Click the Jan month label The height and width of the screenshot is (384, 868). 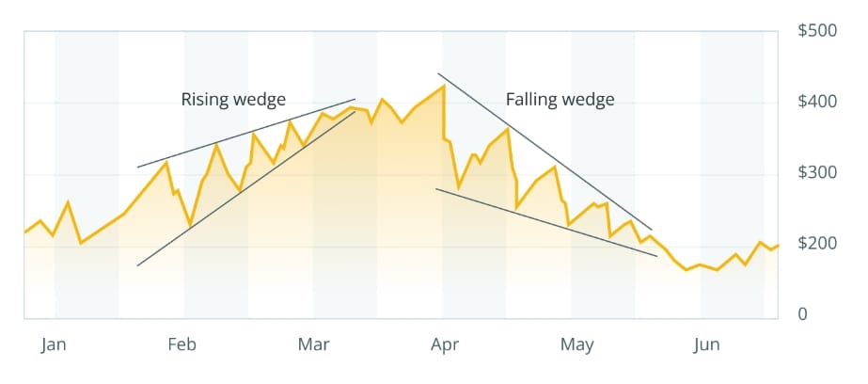(x=55, y=345)
